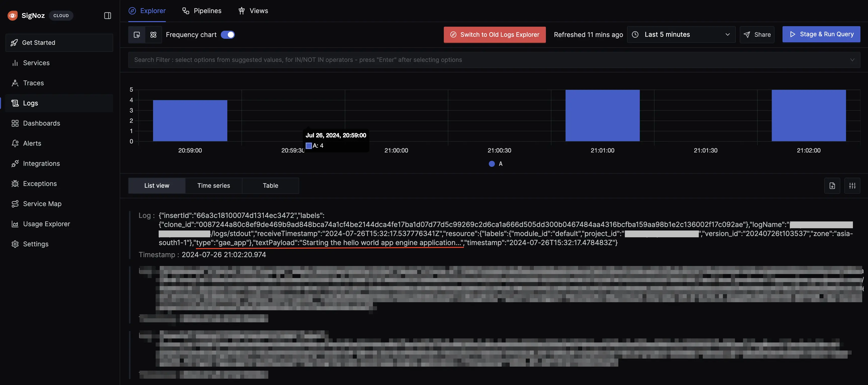This screenshot has width=868, height=385.
Task: Click the Get Started rocket icon
Action: click(x=14, y=43)
